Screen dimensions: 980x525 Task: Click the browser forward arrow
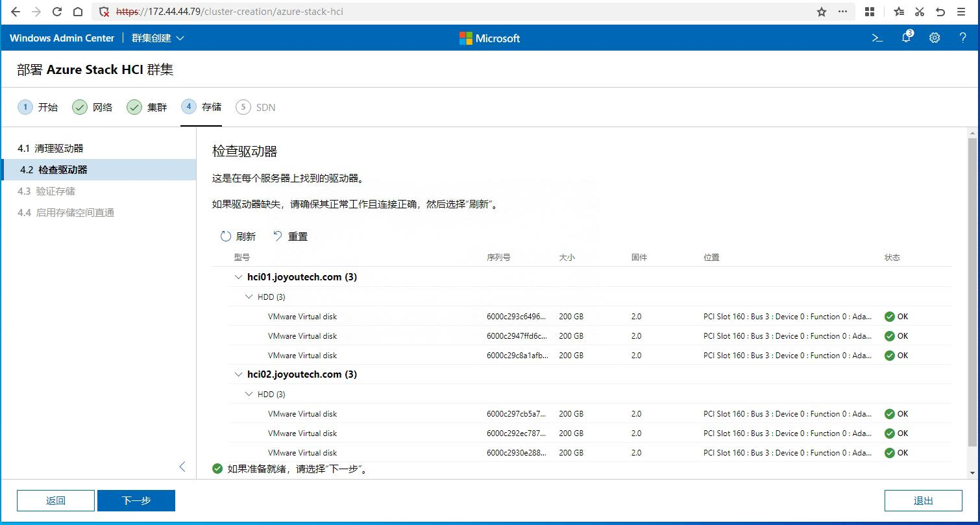tap(36, 12)
